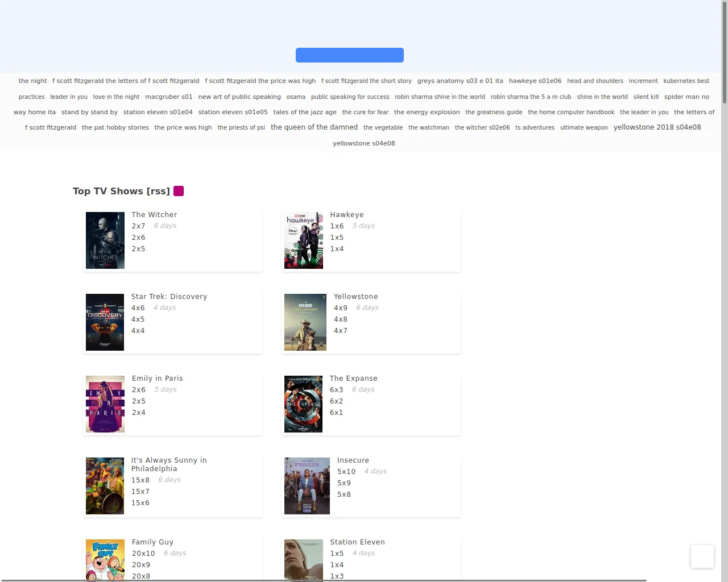728x582 pixels.
Task: Click the magenta RSS icon beside Top TV Shows
Action: pos(179,191)
